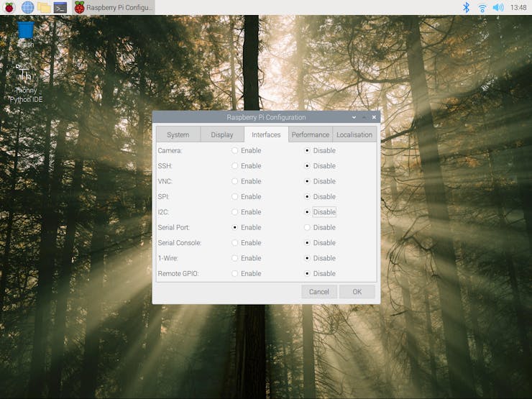Image resolution: width=532 pixels, height=399 pixels.
Task: Select Enable for Serial Port
Action: pos(247,227)
